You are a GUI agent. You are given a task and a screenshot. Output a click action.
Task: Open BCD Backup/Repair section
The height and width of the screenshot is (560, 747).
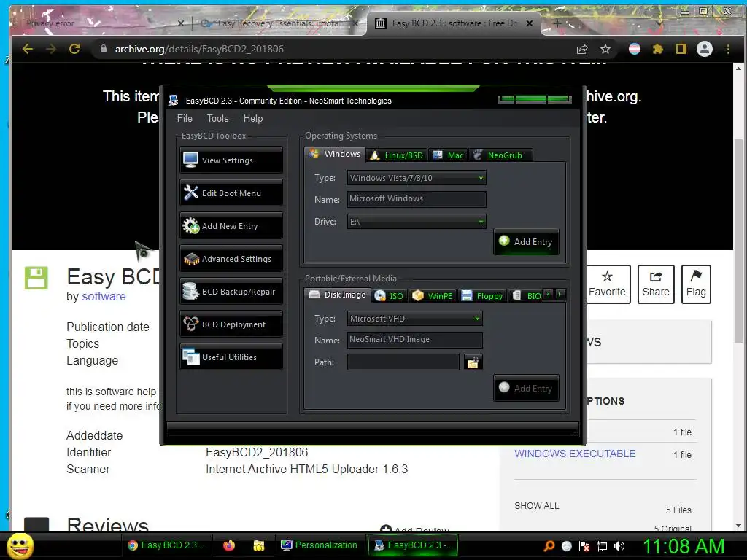[231, 292]
